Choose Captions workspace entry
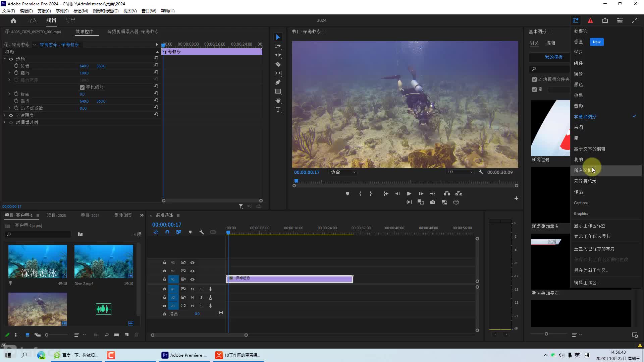Image resolution: width=644 pixels, height=362 pixels. 606,203
